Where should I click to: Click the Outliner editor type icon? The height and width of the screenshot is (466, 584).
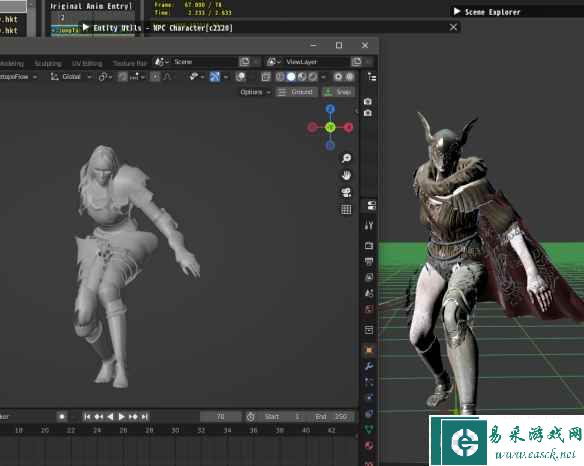pyautogui.click(x=371, y=77)
